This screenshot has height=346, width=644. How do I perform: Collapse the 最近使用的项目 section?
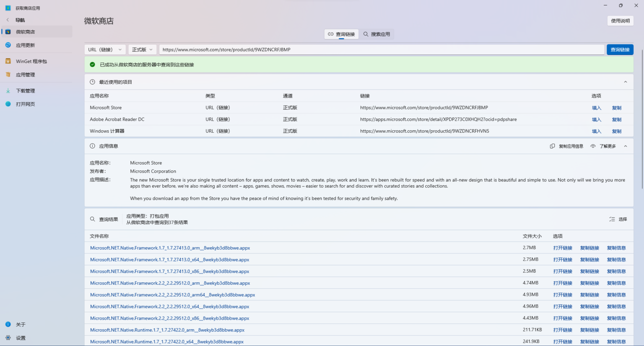coord(625,82)
